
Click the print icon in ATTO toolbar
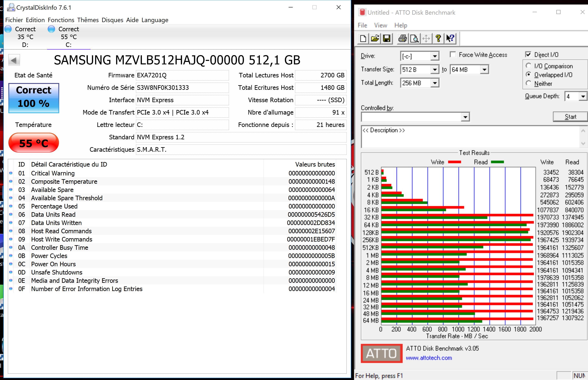pos(402,39)
